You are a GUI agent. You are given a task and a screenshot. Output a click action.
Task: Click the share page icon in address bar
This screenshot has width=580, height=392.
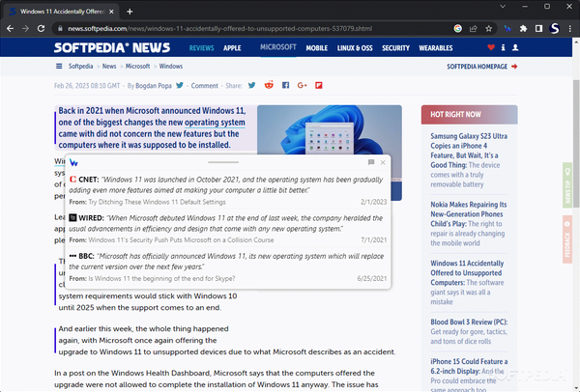473,28
